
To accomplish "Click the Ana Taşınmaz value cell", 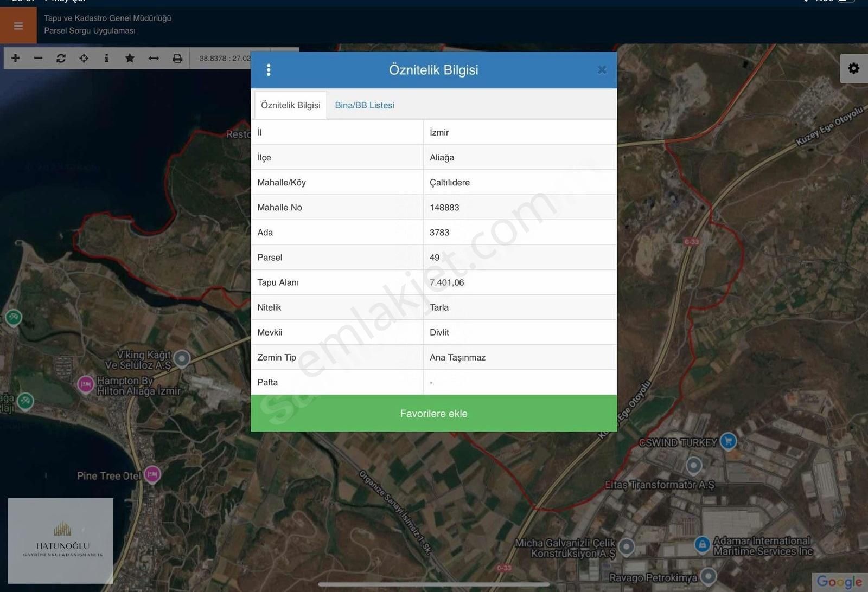I will click(520, 357).
